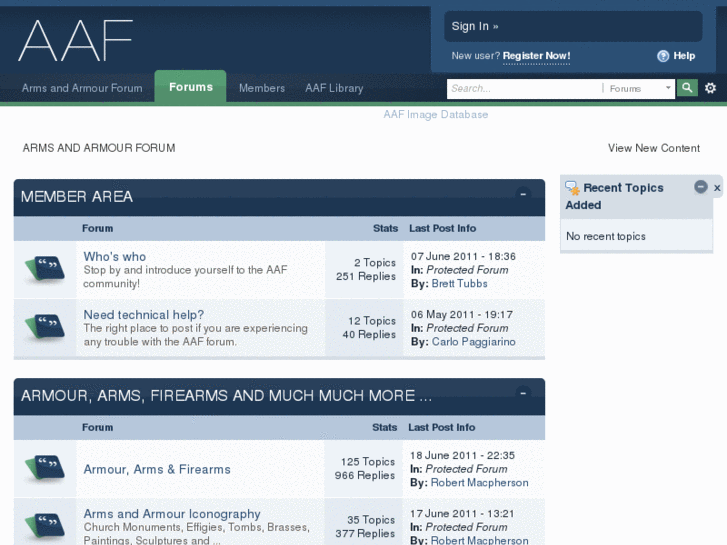Click the ARMS AND ARMOUR FORUM breadcrumb
Image resolution: width=727 pixels, height=545 pixels.
[x=99, y=148]
